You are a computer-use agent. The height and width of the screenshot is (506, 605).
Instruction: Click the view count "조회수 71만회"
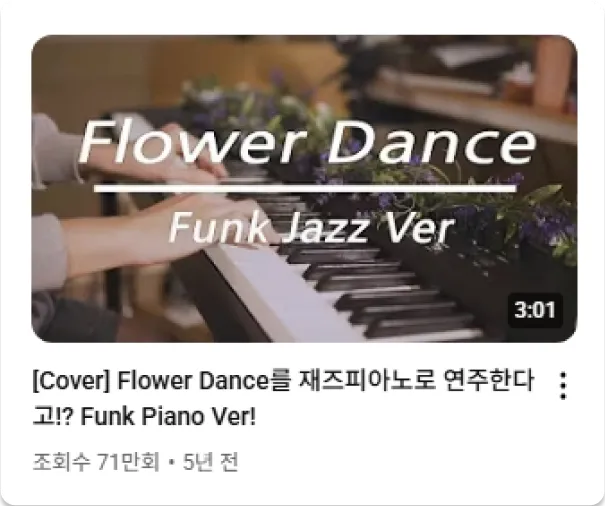coord(96,462)
